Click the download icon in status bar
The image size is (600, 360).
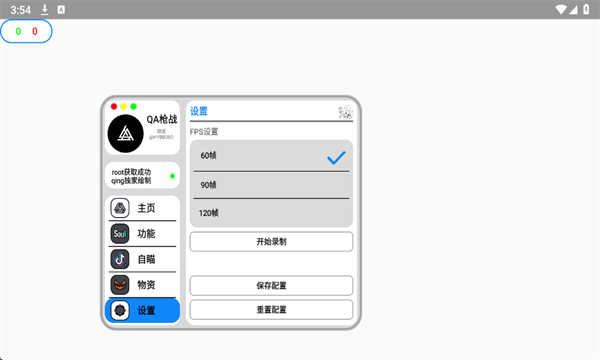coord(45,10)
